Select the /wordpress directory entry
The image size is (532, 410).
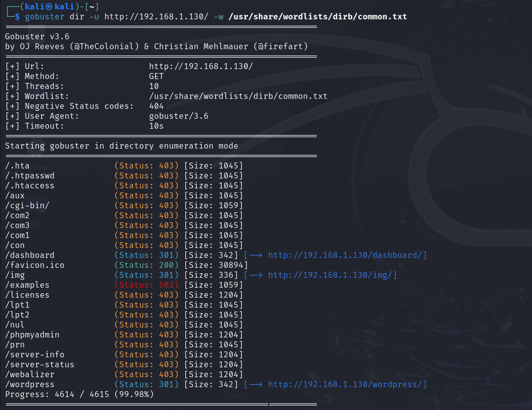click(27, 384)
